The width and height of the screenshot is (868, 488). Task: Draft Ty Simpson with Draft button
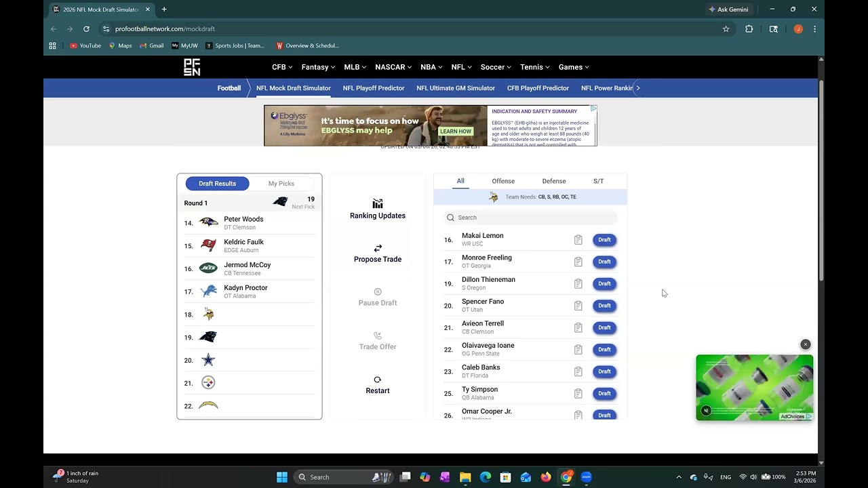click(x=604, y=394)
